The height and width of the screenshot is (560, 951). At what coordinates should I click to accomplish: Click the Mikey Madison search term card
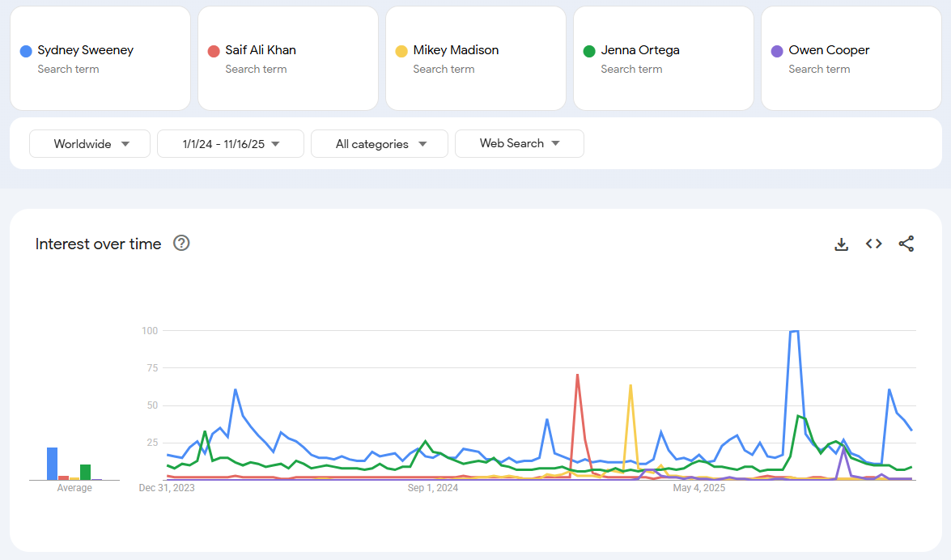click(x=475, y=58)
